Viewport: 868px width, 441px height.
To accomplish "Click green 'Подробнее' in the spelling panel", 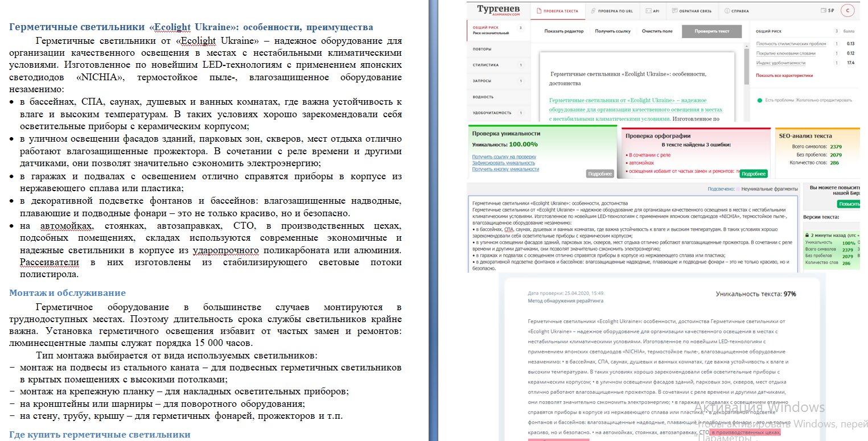I will point(754,174).
